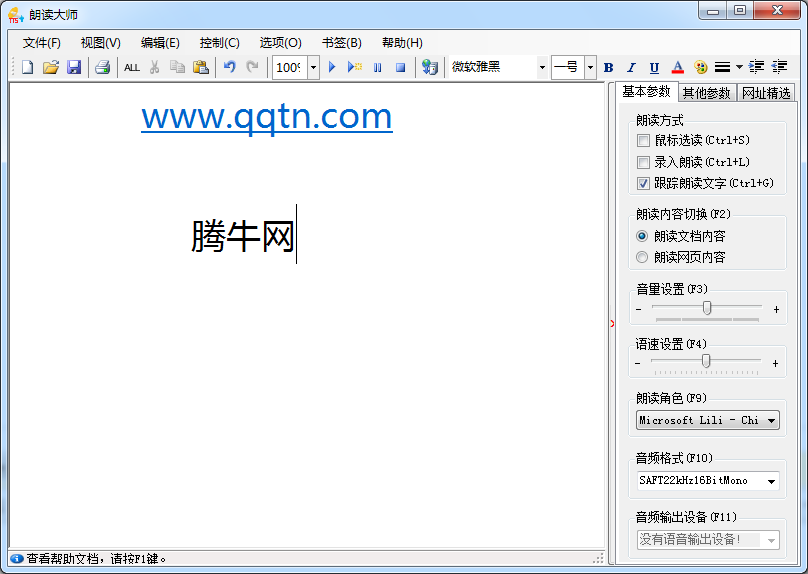Save the document with the disk icon
Image resolution: width=808 pixels, height=574 pixels.
tap(74, 67)
